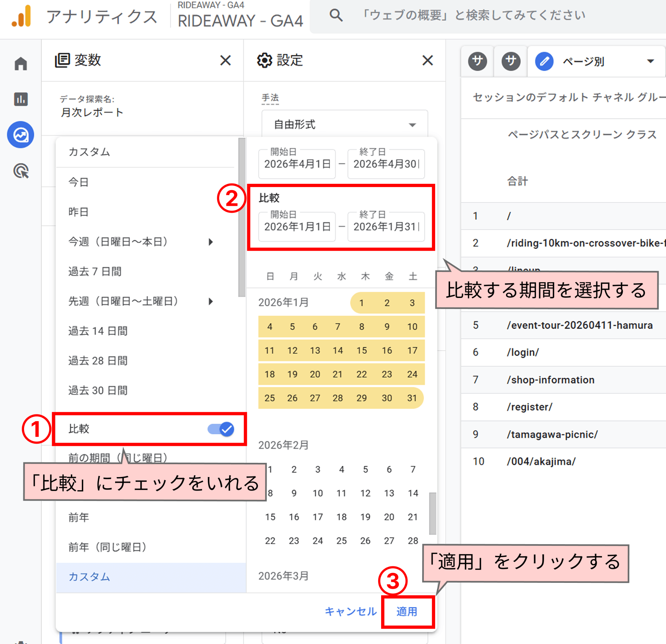666x644 pixels.
Task: Select the first サ tab
Action: click(477, 61)
